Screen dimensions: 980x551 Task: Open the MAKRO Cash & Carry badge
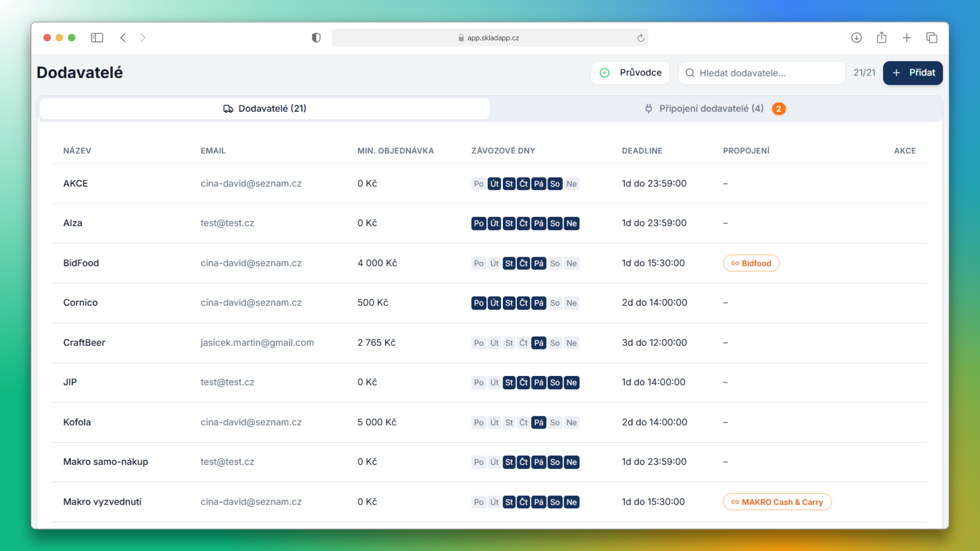pos(777,502)
